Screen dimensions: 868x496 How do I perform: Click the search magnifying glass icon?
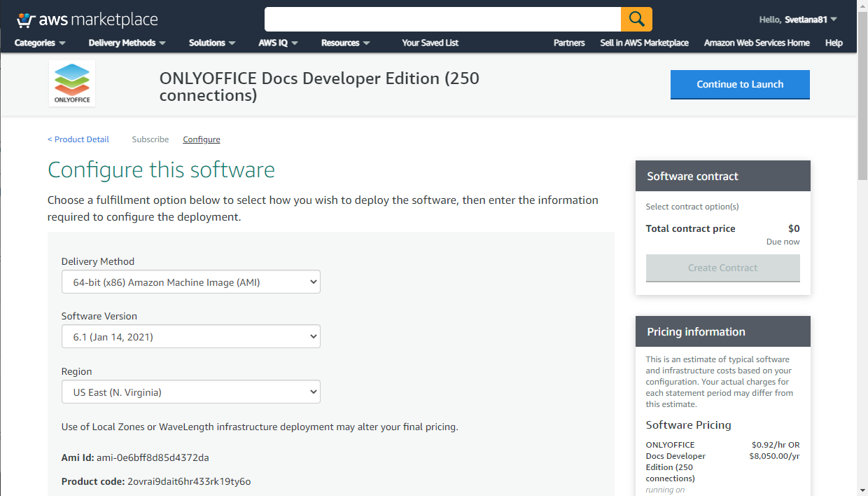[636, 19]
